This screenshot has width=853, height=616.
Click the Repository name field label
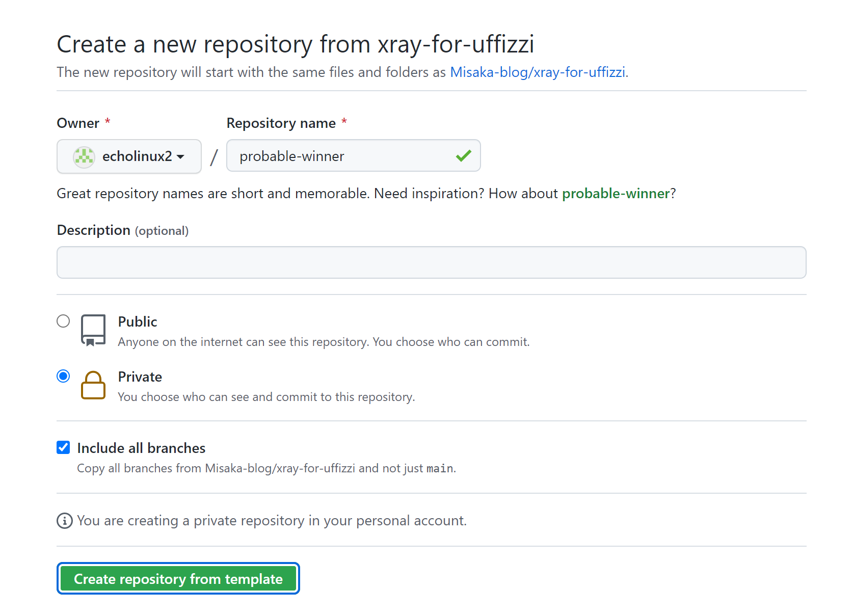pos(281,123)
